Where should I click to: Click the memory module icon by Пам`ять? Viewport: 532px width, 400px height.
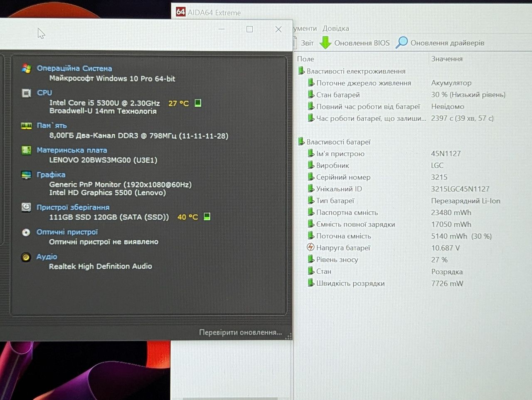coord(26,125)
